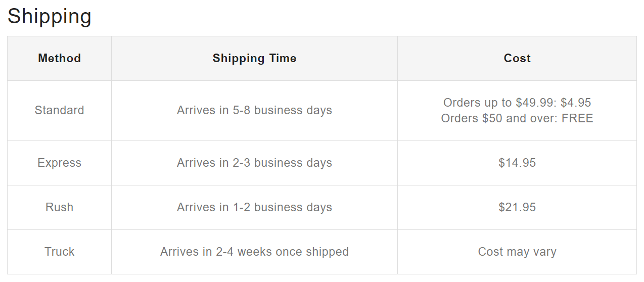Select the Express method cell
This screenshot has height=282, width=644.
click(x=59, y=163)
